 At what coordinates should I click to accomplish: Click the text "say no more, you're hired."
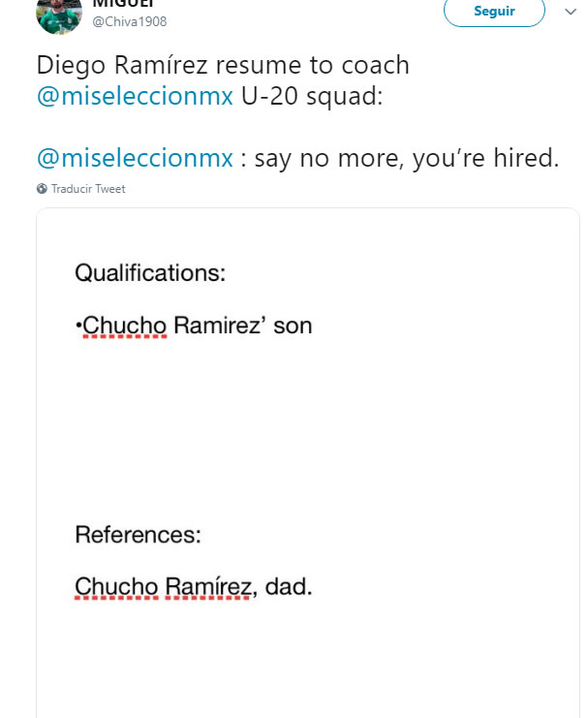pyautogui.click(x=407, y=159)
